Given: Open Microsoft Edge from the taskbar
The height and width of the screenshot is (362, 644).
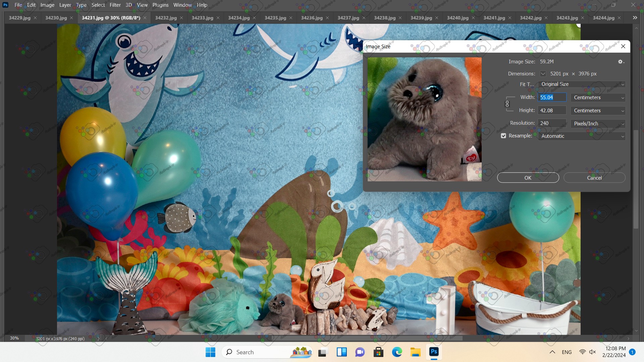Looking at the screenshot, I should click(x=397, y=352).
